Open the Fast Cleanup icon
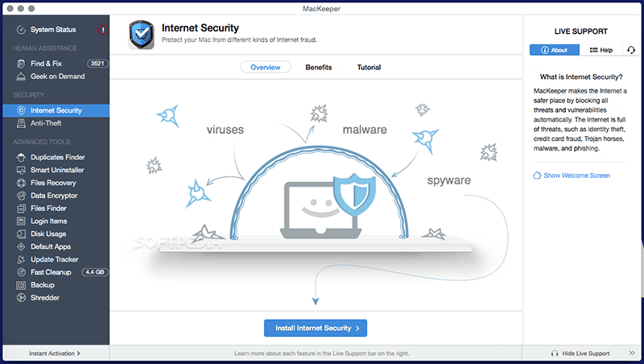Screen dimensions: 644x364 point(21,272)
